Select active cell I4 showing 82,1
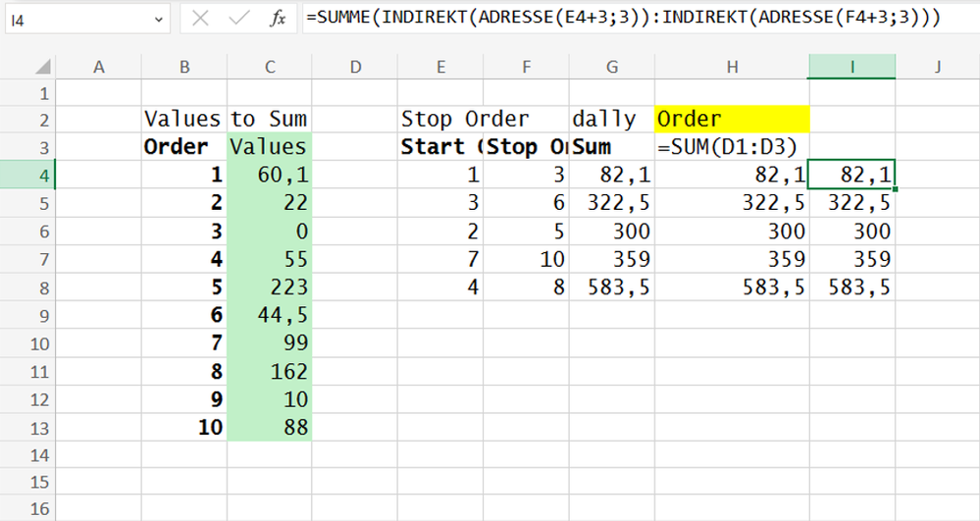Viewport: 980px width, 521px height. pos(851,175)
